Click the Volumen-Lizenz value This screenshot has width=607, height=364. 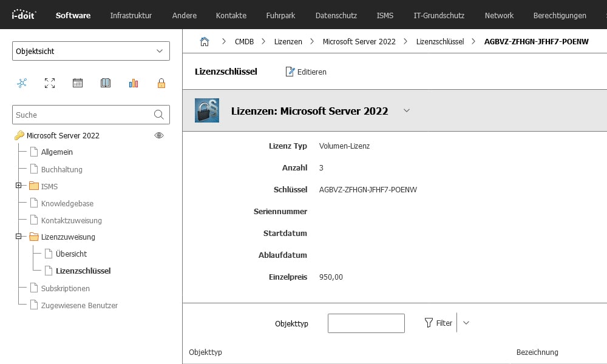pyautogui.click(x=345, y=146)
